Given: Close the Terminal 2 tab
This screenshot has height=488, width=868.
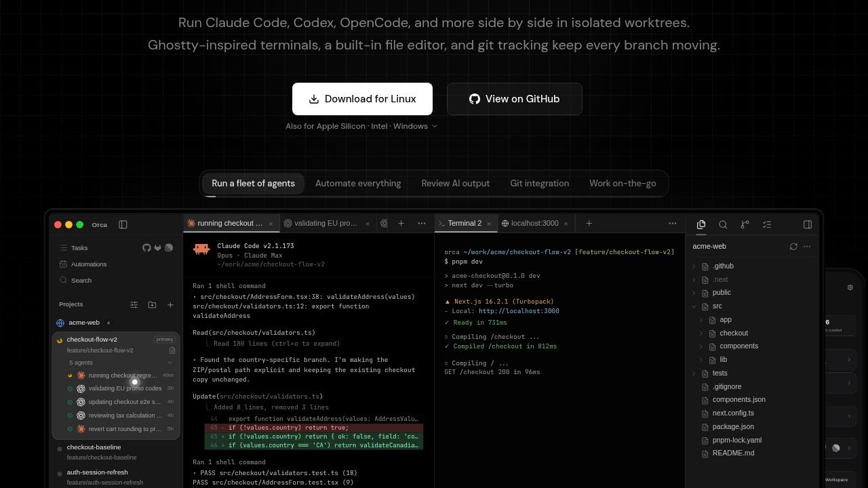Looking at the screenshot, I should 489,224.
